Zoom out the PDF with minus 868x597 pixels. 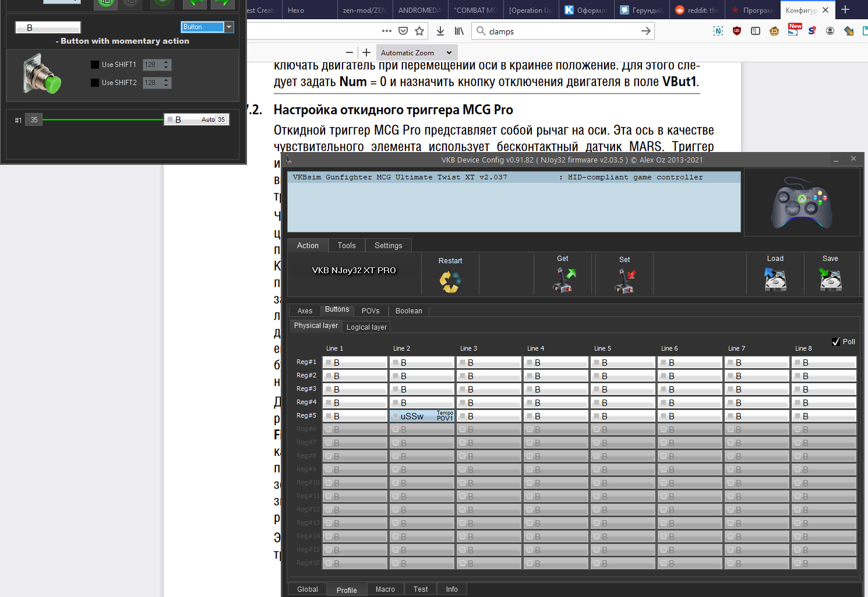point(349,52)
